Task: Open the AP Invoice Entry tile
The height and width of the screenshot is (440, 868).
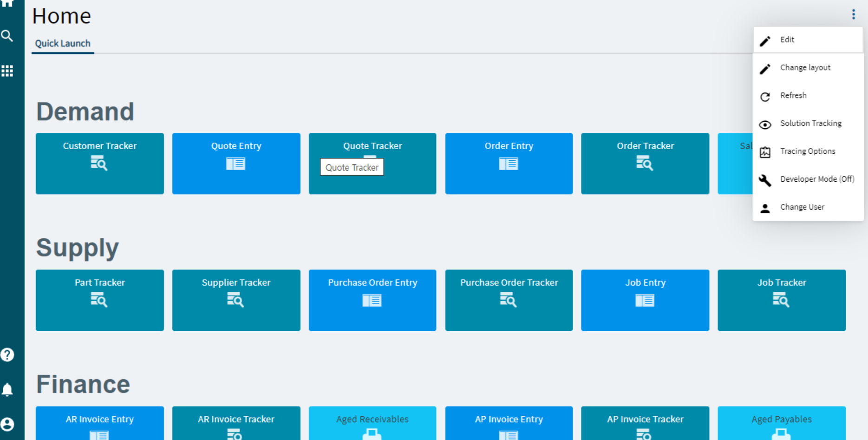Action: (509, 423)
